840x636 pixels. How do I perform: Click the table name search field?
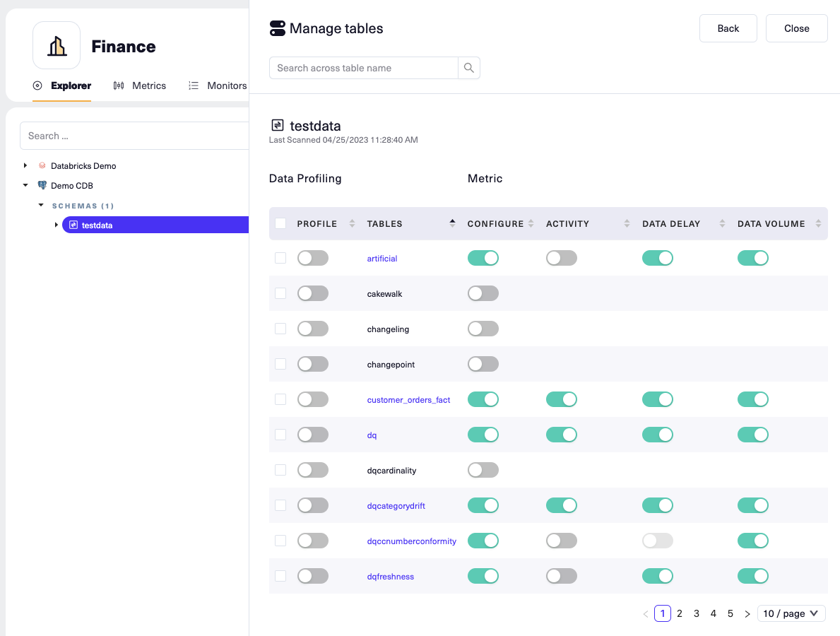pos(364,68)
